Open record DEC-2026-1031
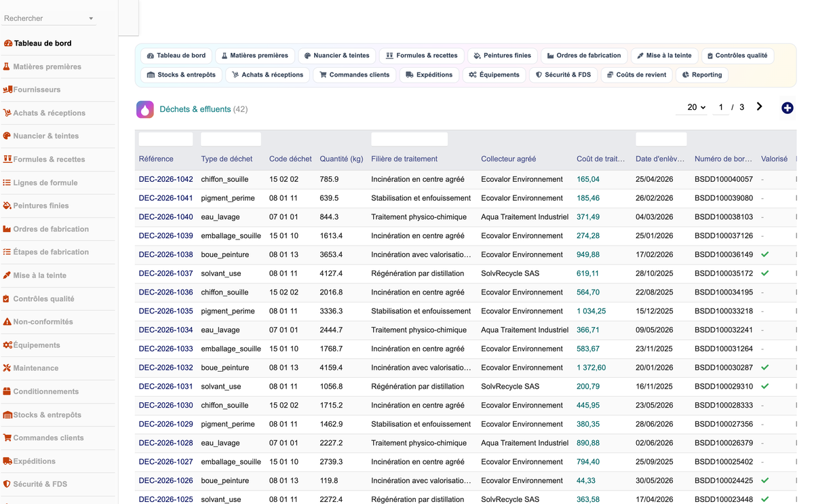Image resolution: width=814 pixels, height=504 pixels. 166,387
